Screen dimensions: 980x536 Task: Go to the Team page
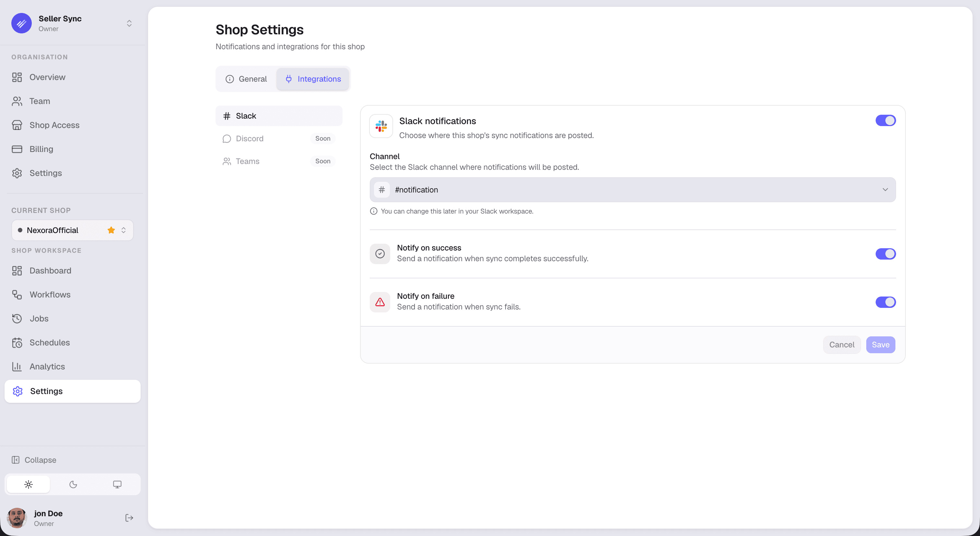pyautogui.click(x=72, y=101)
